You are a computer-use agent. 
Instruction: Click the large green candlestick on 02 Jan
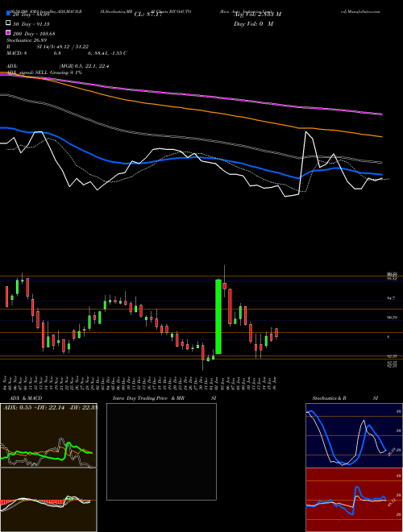[x=218, y=316]
